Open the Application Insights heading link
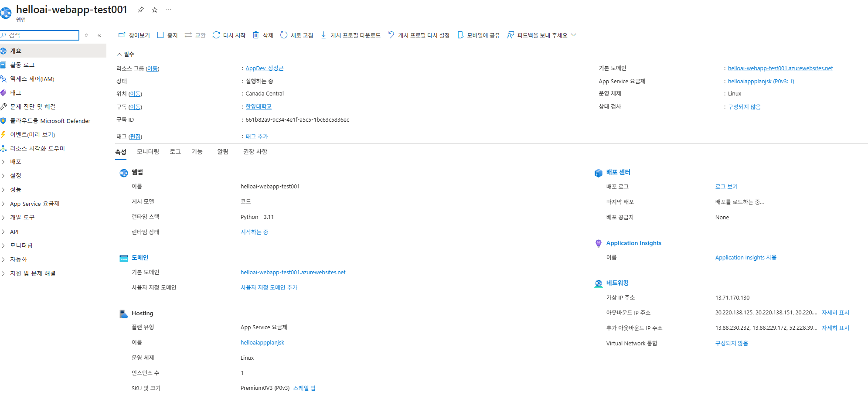 click(633, 243)
